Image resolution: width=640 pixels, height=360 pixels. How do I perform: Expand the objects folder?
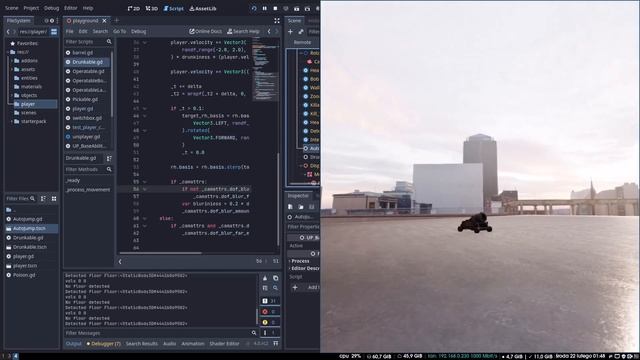pos(12,96)
